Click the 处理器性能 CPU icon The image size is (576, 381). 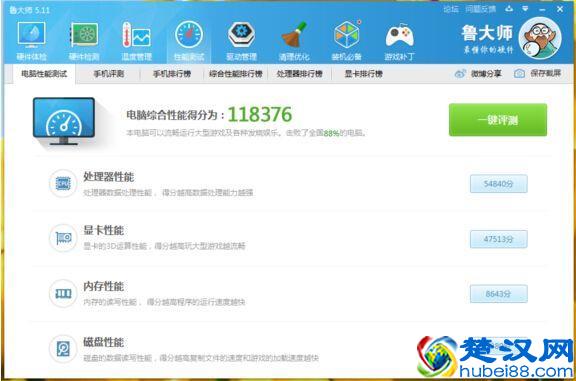coord(63,183)
